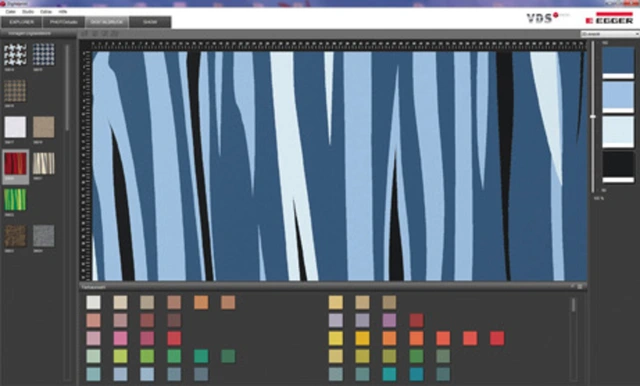Open the last menu in the menu bar
640x386 pixels.
(x=62, y=12)
